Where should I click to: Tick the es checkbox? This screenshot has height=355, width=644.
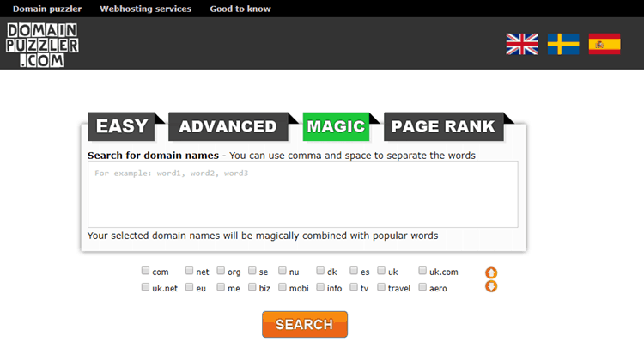click(354, 271)
